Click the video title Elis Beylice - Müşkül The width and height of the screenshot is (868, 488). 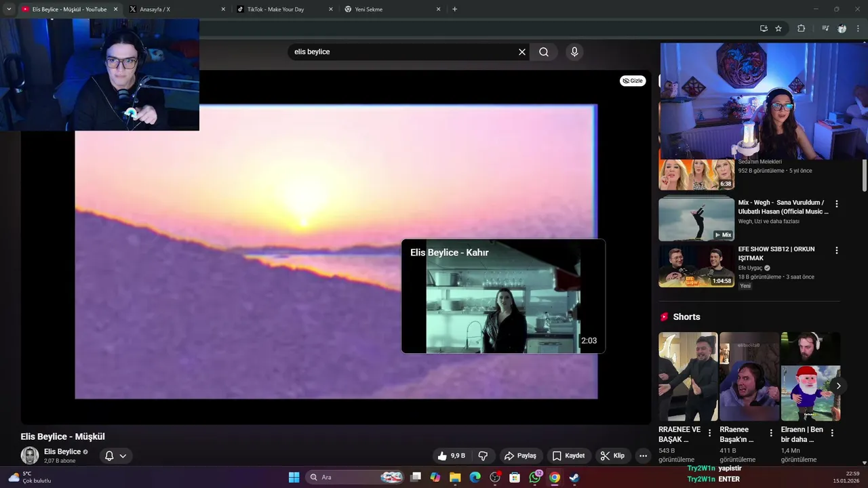(62, 436)
